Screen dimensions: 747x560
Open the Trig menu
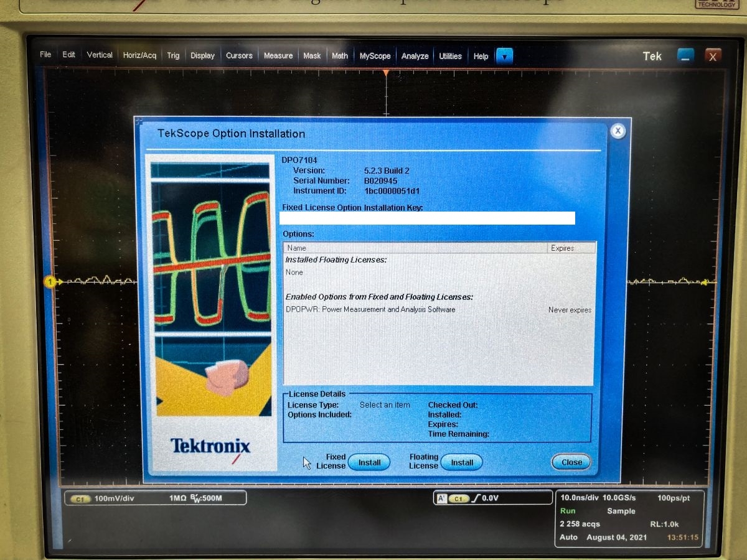pyautogui.click(x=173, y=55)
